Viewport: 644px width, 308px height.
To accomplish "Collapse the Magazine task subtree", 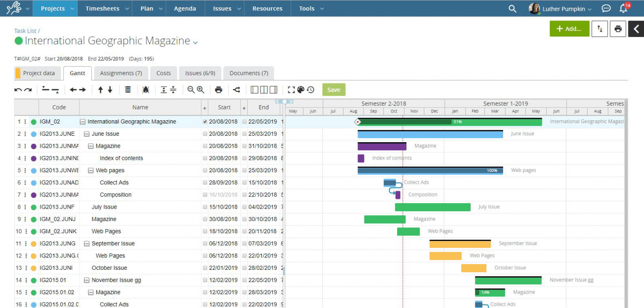I will 90,146.
